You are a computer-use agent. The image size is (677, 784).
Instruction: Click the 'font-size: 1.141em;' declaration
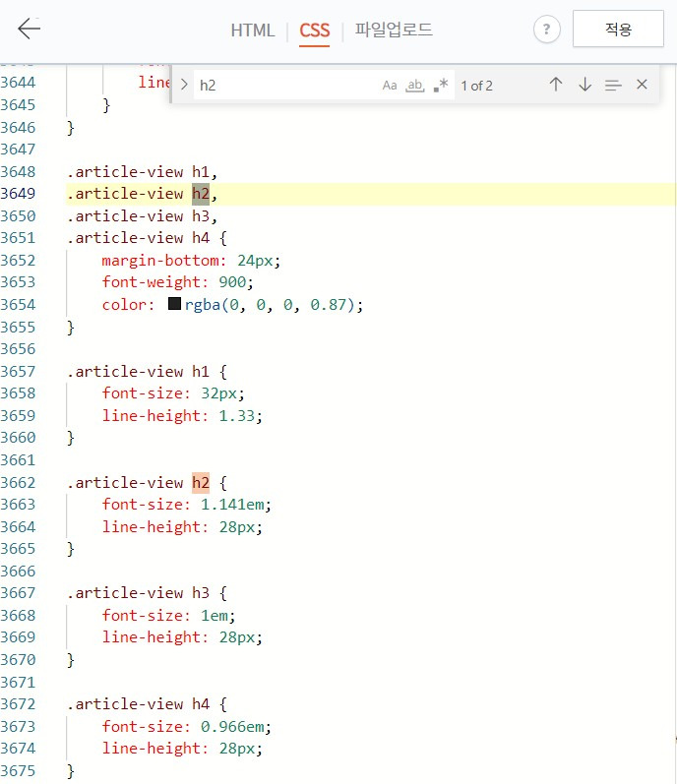tap(187, 505)
